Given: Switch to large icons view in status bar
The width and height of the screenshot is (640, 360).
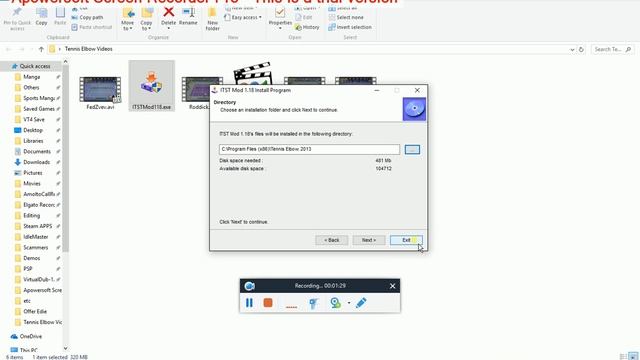Looking at the screenshot, I should pyautogui.click(x=633, y=357).
